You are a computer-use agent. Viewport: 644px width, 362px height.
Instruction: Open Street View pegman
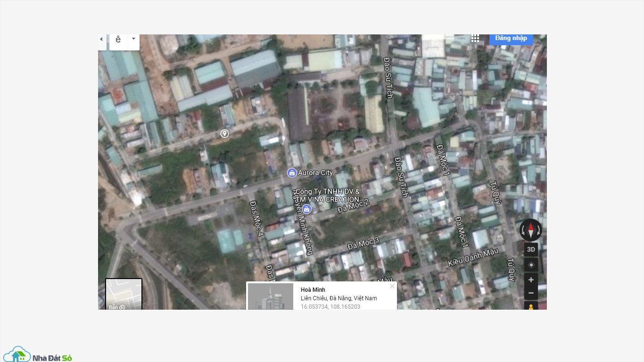coord(531,306)
